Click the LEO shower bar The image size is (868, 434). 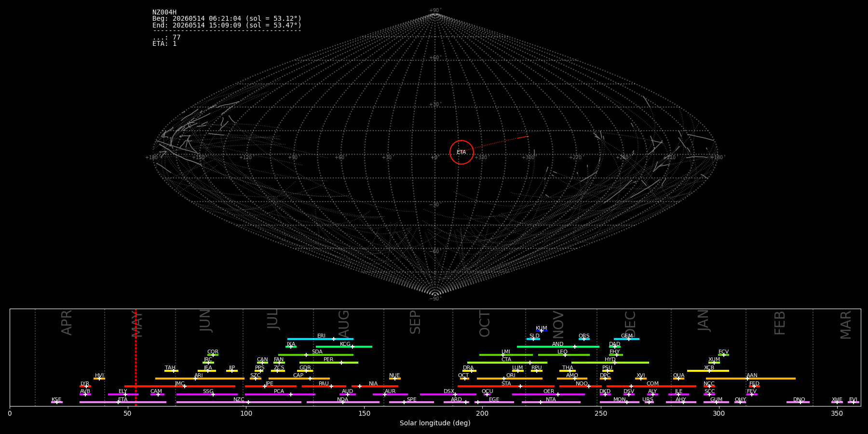564,355
